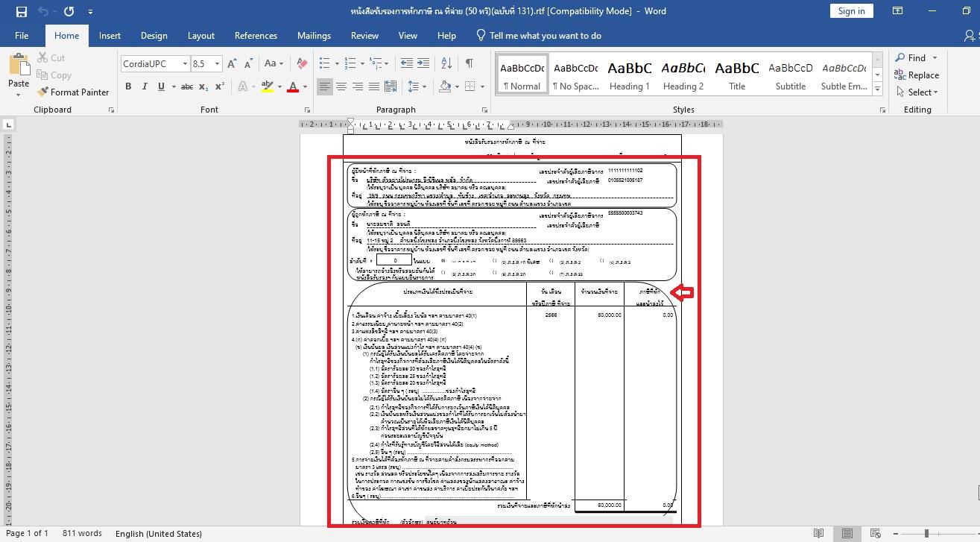Apply strikethrough formatting
The image size is (980, 542).
187,87
